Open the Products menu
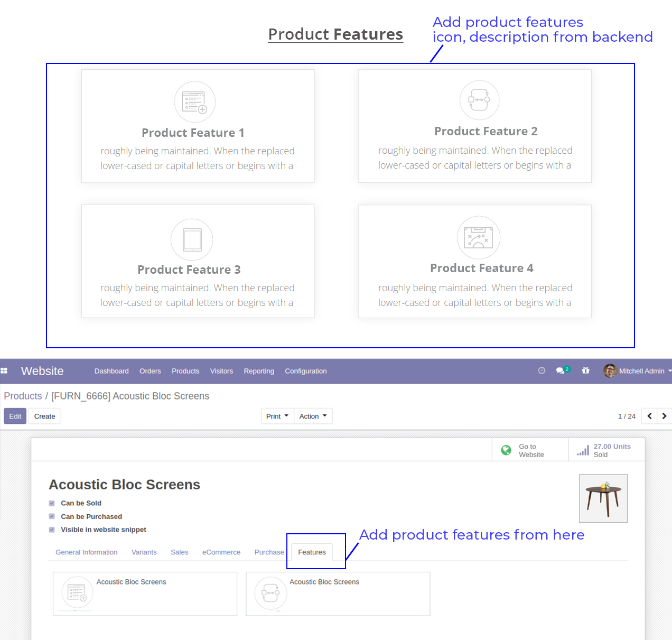This screenshot has height=640, width=672. pos(185,371)
